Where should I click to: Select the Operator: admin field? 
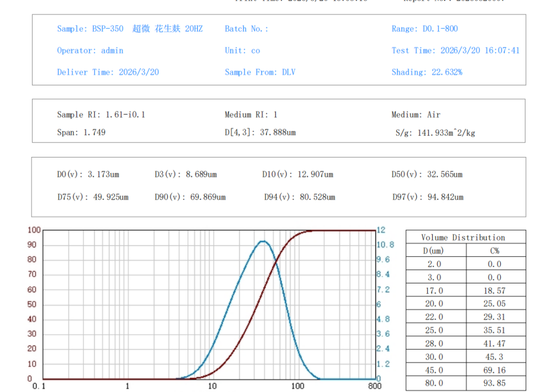[90, 51]
